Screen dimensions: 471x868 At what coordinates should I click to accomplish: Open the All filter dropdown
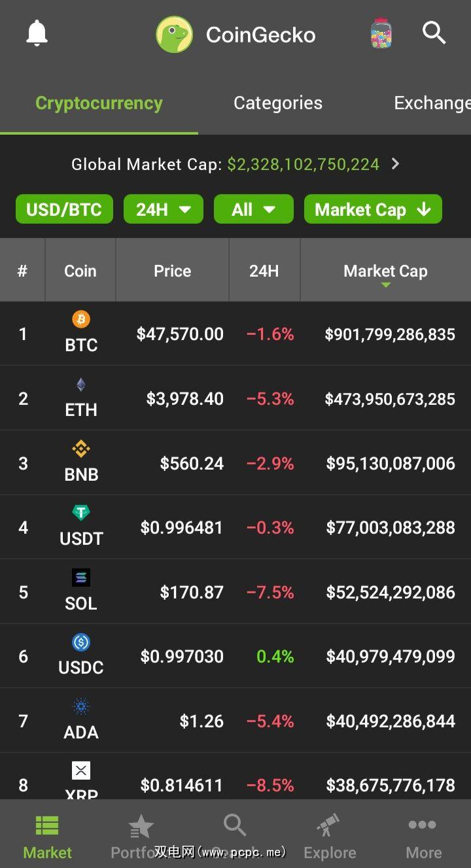click(x=253, y=209)
